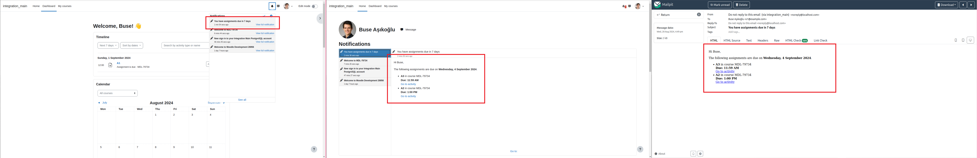Image resolution: width=980 pixels, height=158 pixels.
Task: Click the A1 assignment activity icon
Action: pos(110,65)
